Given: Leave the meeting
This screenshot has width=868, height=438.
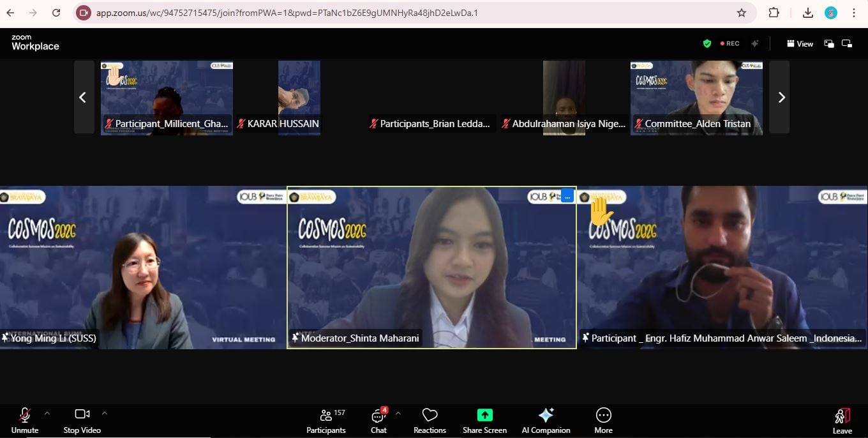Looking at the screenshot, I should click(842, 420).
